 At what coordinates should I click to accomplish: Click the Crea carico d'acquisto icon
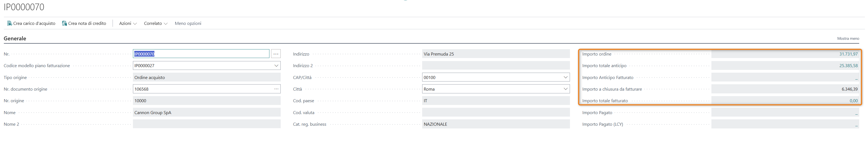(9, 23)
